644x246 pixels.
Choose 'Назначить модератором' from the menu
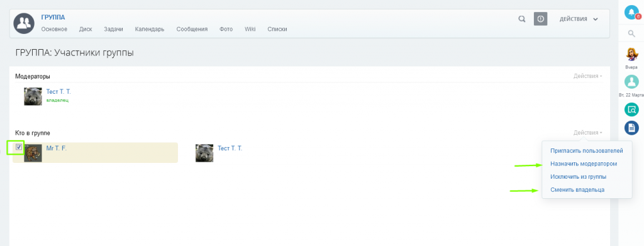[x=584, y=164]
